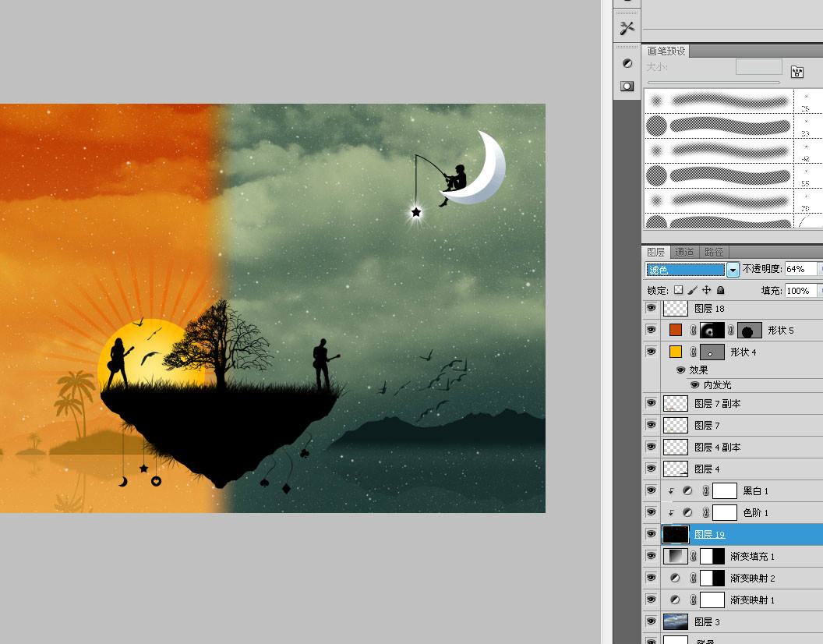This screenshot has height=644, width=823.
Task: Hide layer 图层 7 副本
Action: (x=651, y=403)
